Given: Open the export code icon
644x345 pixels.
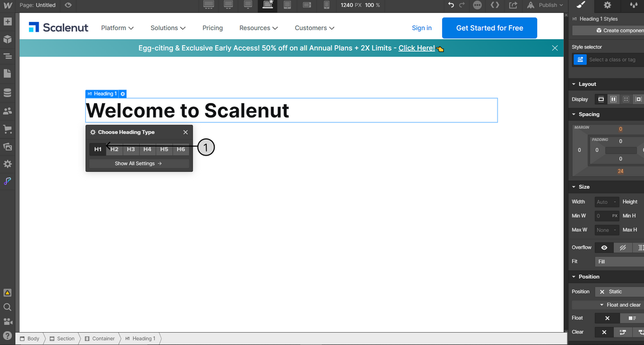Looking at the screenshot, I should [x=495, y=5].
